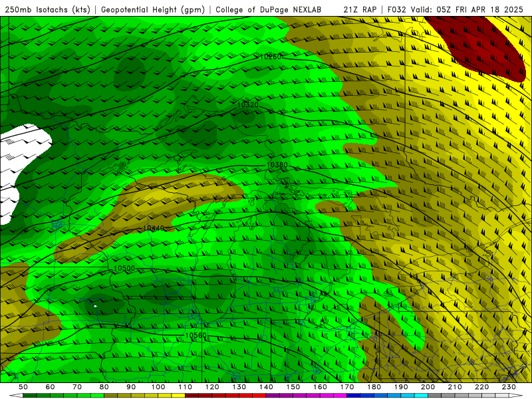Click the "College of DuPage NEXLAB" header text
Image resolution: width=532 pixels, height=399 pixels.
[269, 10]
